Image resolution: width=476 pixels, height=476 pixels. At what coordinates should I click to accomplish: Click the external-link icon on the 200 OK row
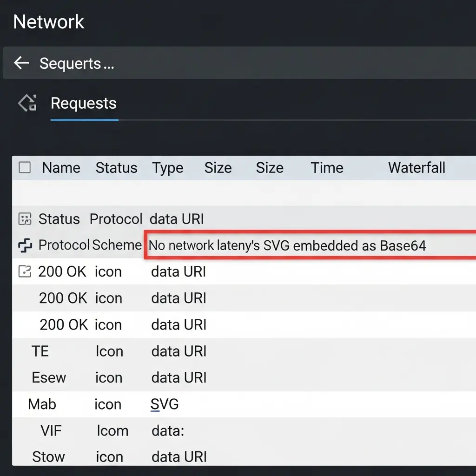coord(25,271)
